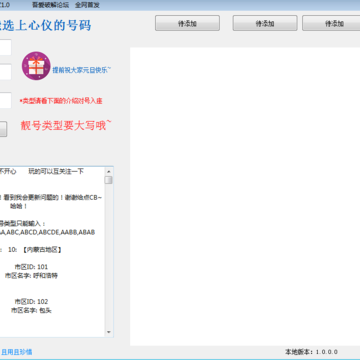Screen dimensions: 360x360
Task: Click the middle 待添加 button
Action: (x=265, y=23)
